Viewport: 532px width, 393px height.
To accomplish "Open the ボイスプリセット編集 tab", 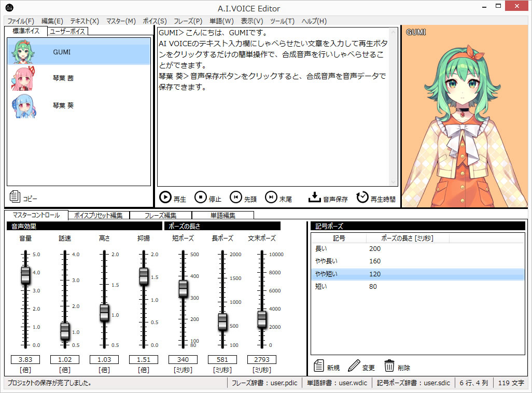I will [x=99, y=216].
